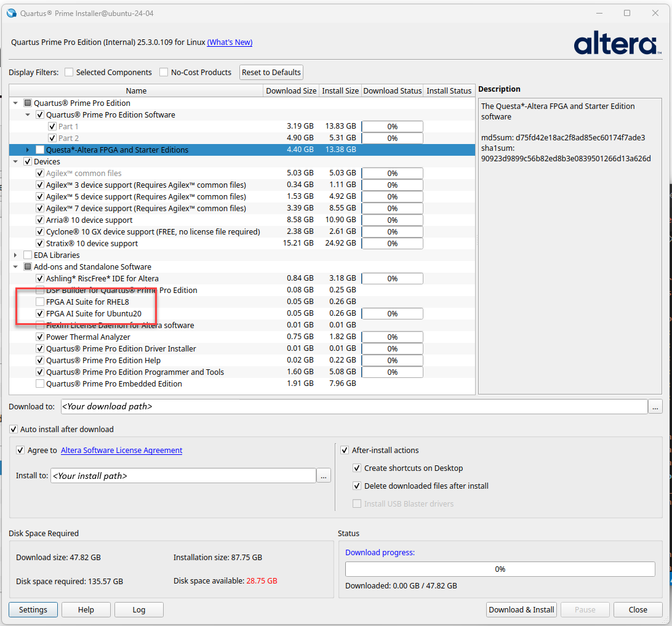Open Settings
Viewport: 672px width, 626px height.
[33, 610]
